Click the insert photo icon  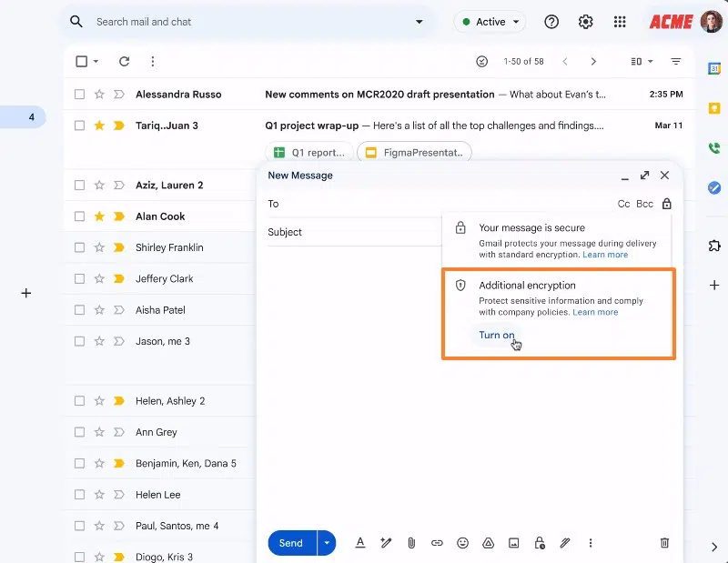pos(513,543)
